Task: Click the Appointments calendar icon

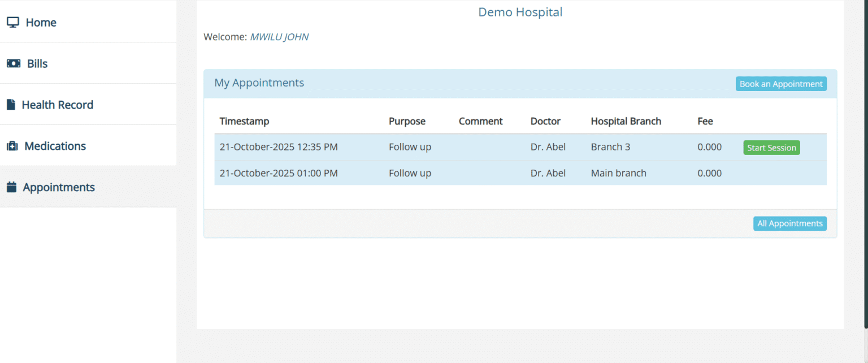Action: pos(11,187)
